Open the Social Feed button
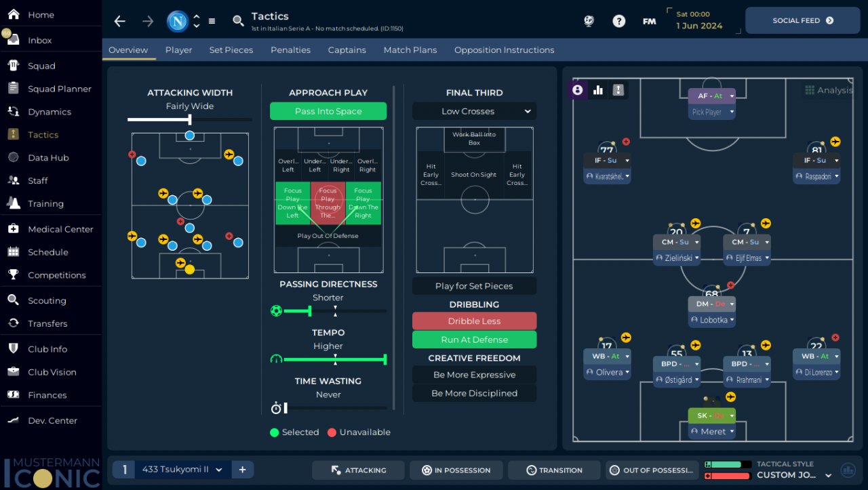The width and height of the screenshot is (868, 490). point(803,20)
